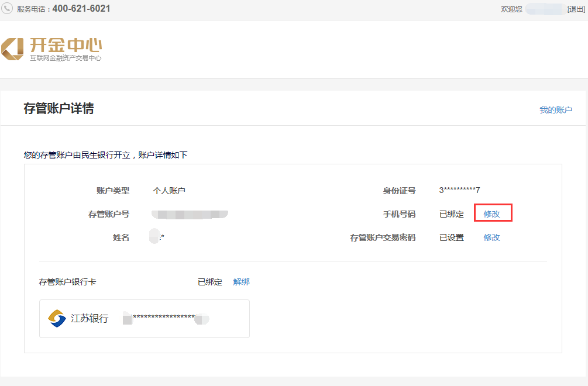588x386 pixels.
Task: Log out using the 退出 link
Action: coord(576,9)
